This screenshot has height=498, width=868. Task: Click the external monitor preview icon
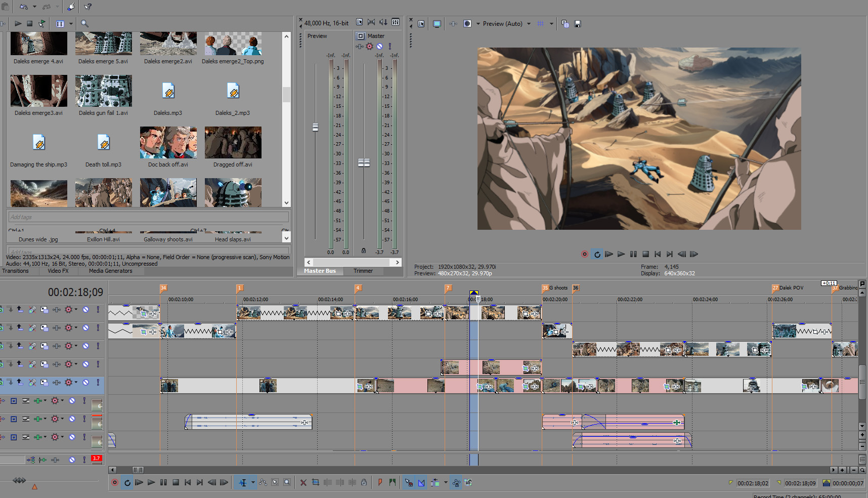pyautogui.click(x=437, y=24)
